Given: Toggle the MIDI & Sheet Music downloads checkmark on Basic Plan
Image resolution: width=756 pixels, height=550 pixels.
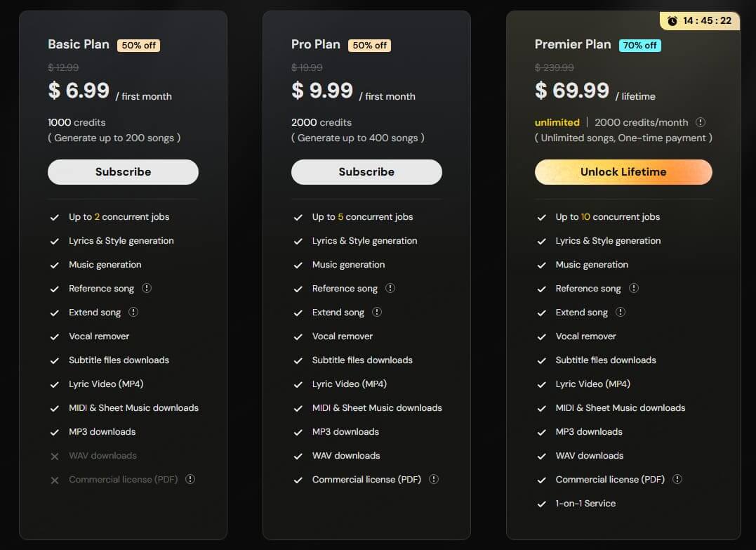Looking at the screenshot, I should point(54,407).
